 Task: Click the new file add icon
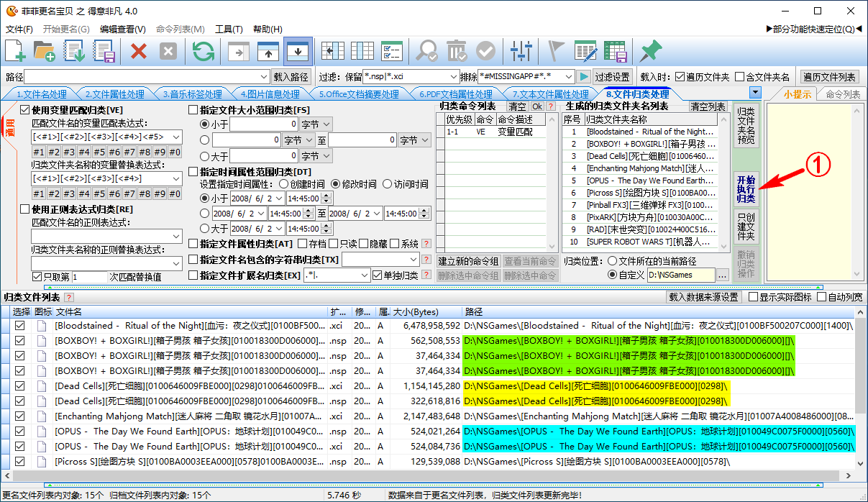point(15,51)
